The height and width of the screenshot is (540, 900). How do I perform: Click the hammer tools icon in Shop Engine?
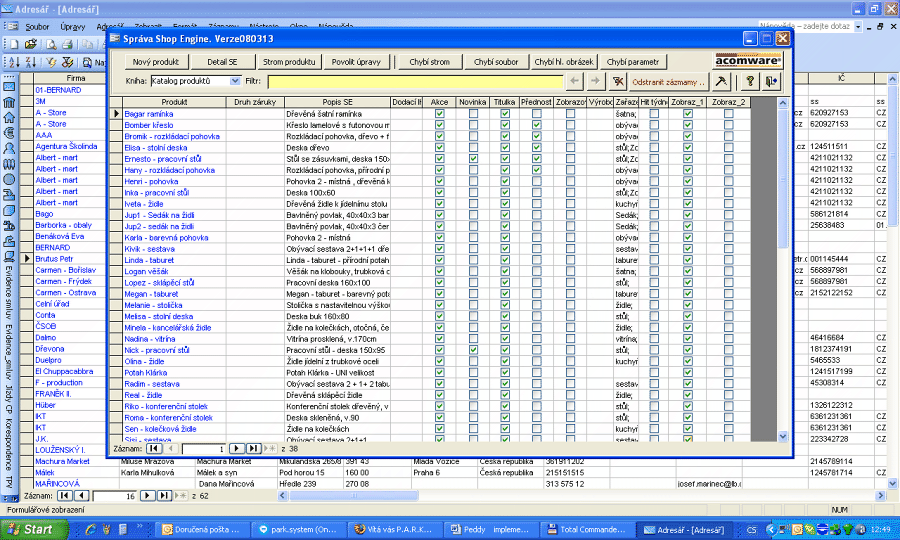721,81
